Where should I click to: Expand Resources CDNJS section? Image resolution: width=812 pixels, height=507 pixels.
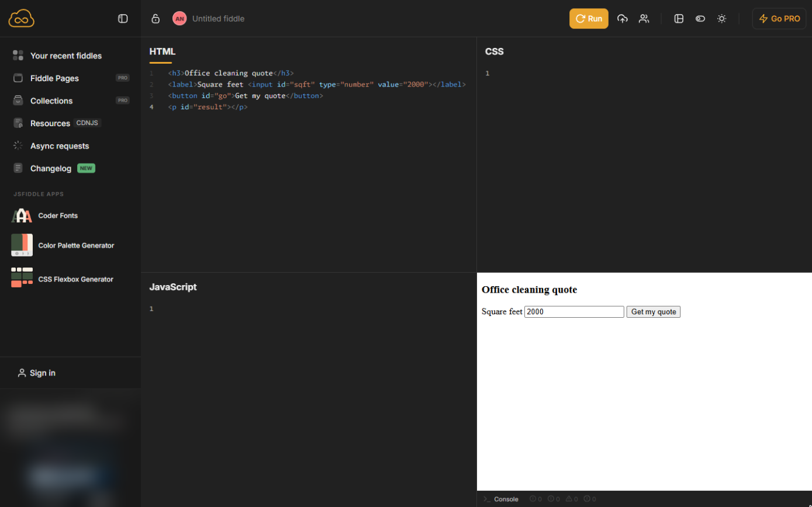coord(57,123)
